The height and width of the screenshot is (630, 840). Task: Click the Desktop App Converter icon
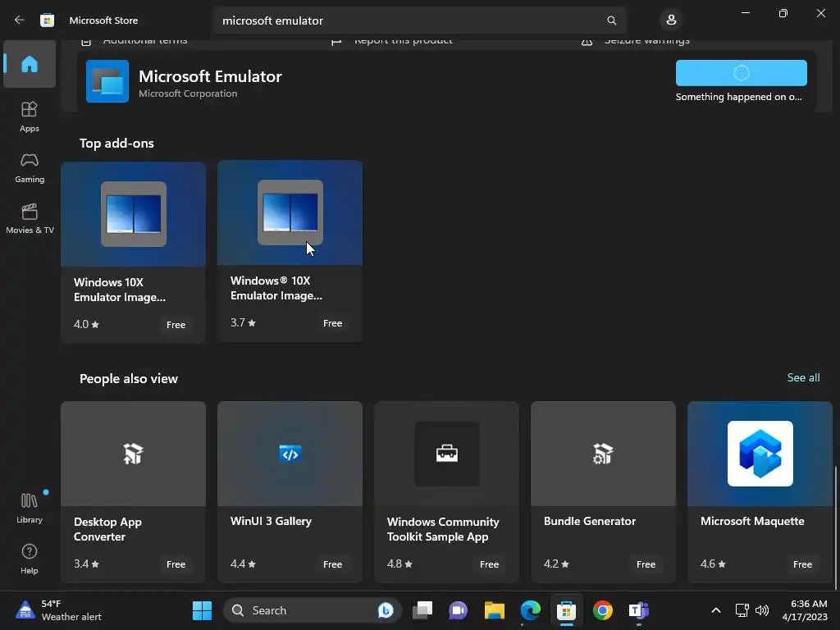pyautogui.click(x=134, y=454)
